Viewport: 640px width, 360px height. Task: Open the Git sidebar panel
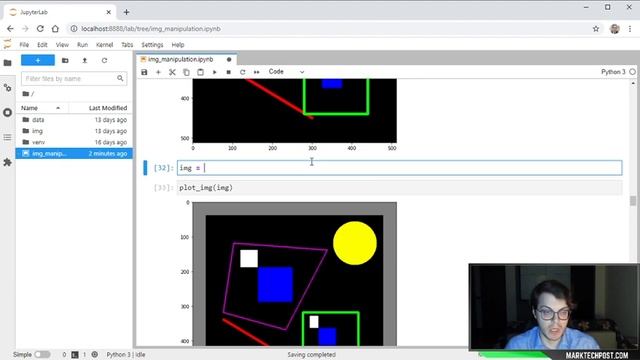pyautogui.click(x=7, y=88)
